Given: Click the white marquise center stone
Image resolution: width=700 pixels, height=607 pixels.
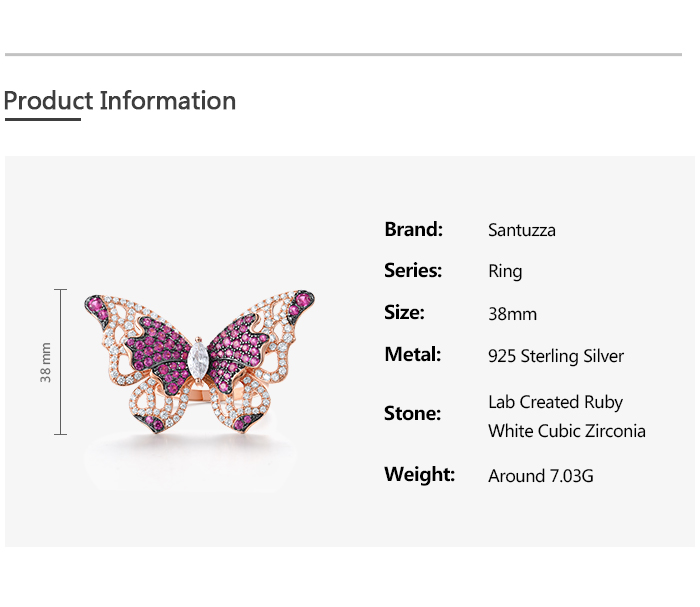Looking at the screenshot, I should (199, 355).
